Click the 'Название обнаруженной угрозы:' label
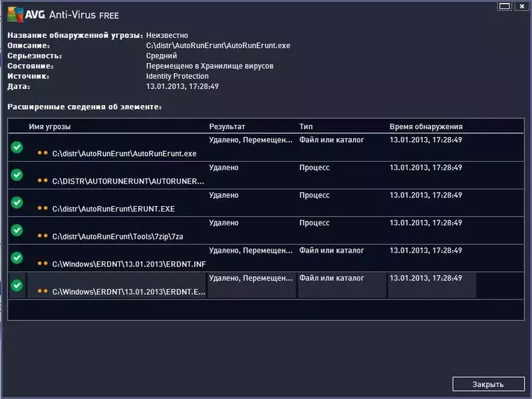The image size is (532, 399). [x=75, y=35]
